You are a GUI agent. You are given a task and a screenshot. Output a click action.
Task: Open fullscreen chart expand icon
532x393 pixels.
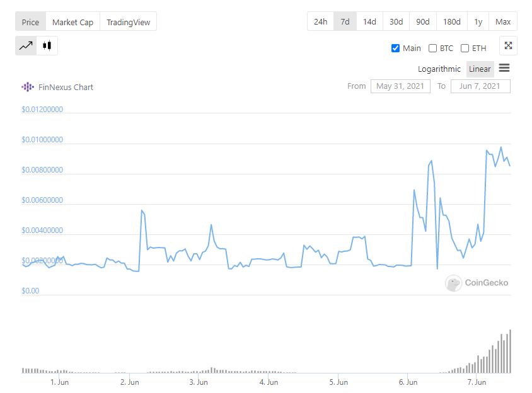pyautogui.click(x=508, y=45)
